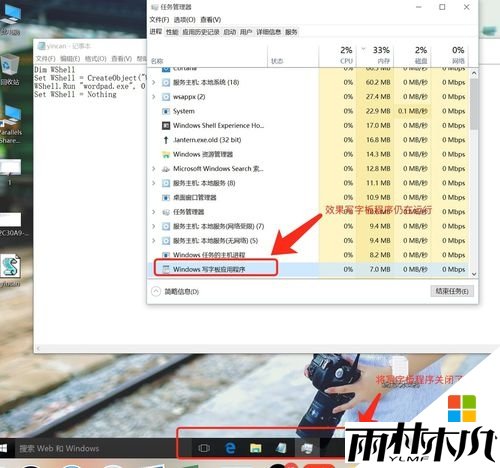
Task: Click the 结束任务(E) button
Action: (452, 291)
